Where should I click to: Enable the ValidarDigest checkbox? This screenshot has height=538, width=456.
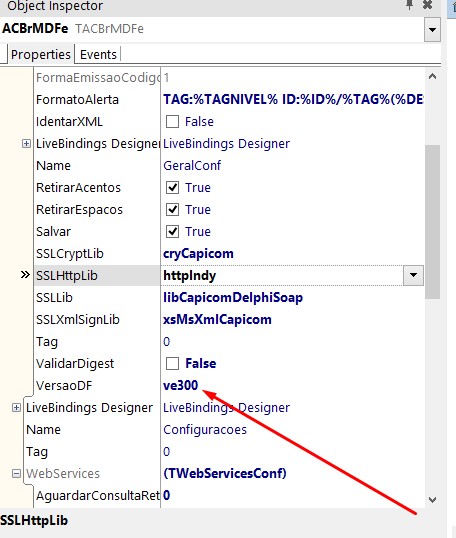[x=172, y=363]
